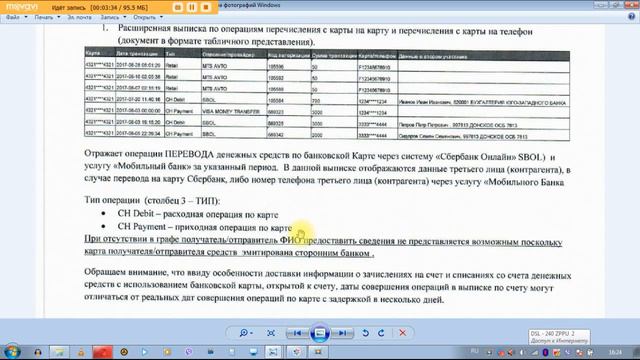Open the Печать menu
The image size is (640, 360).
[x=44, y=18]
